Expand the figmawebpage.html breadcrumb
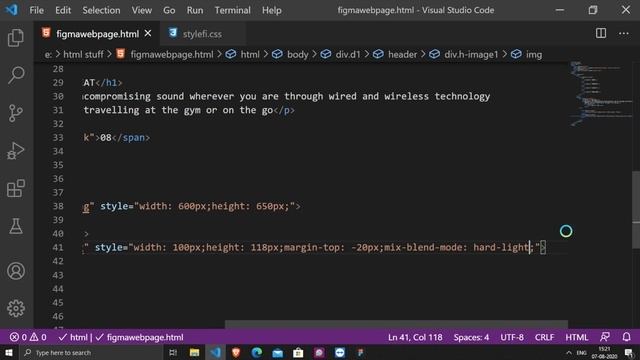Image resolution: width=640 pixels, height=360 pixels. tap(172, 54)
